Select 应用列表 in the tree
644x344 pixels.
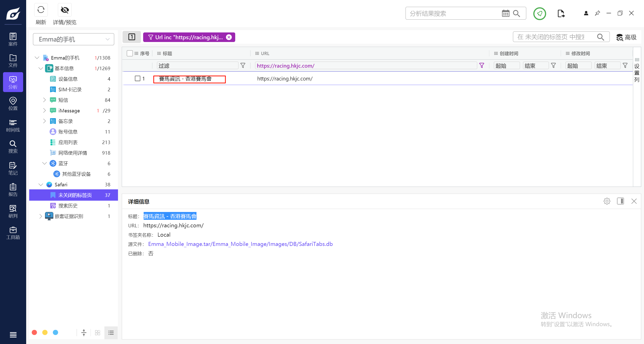tap(68, 142)
